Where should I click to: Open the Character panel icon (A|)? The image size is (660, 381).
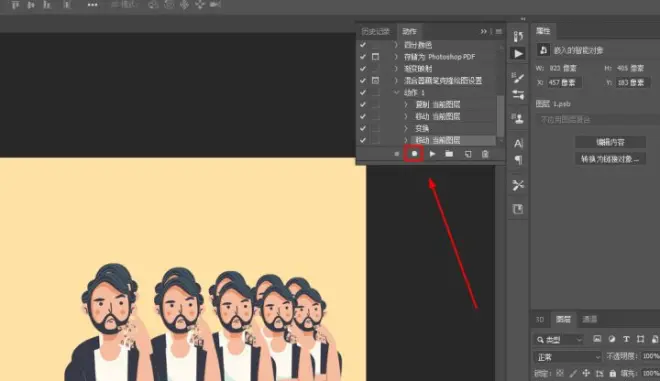518,143
